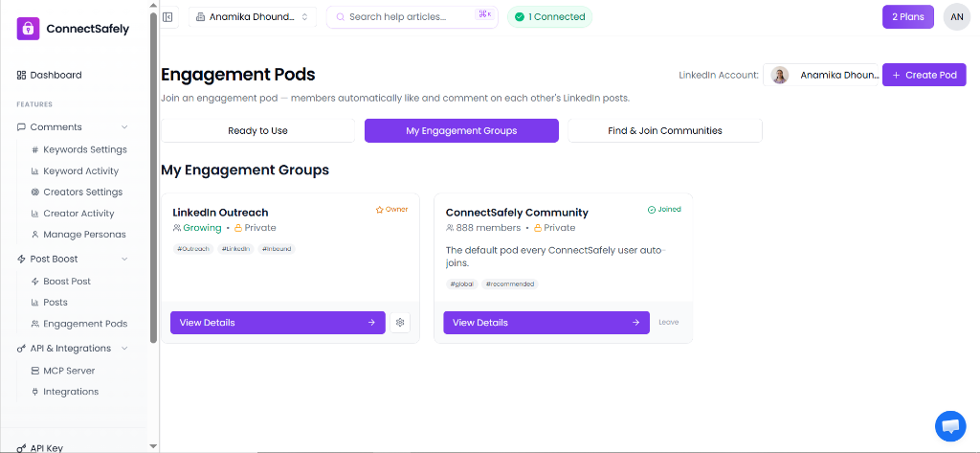Click the sidebar scrollbar up arrow
This screenshot has height=453, width=980.
point(154,5)
